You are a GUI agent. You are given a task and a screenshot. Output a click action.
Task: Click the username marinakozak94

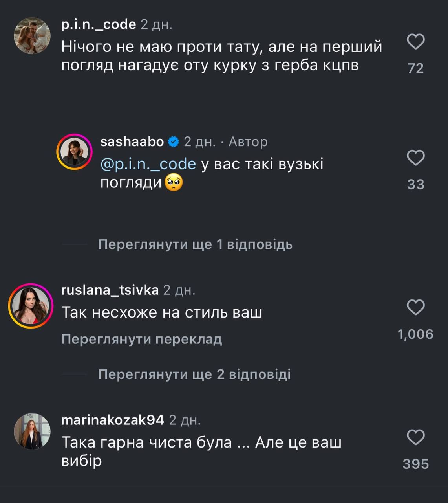[112, 420]
